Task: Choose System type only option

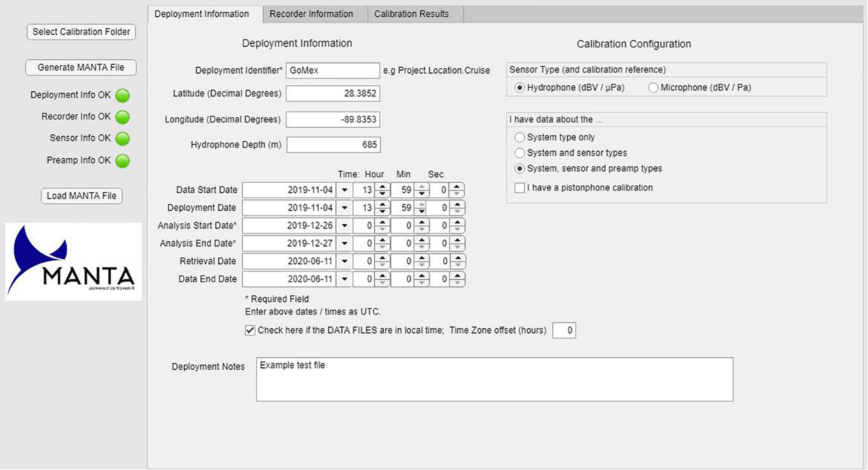Action: click(x=519, y=137)
